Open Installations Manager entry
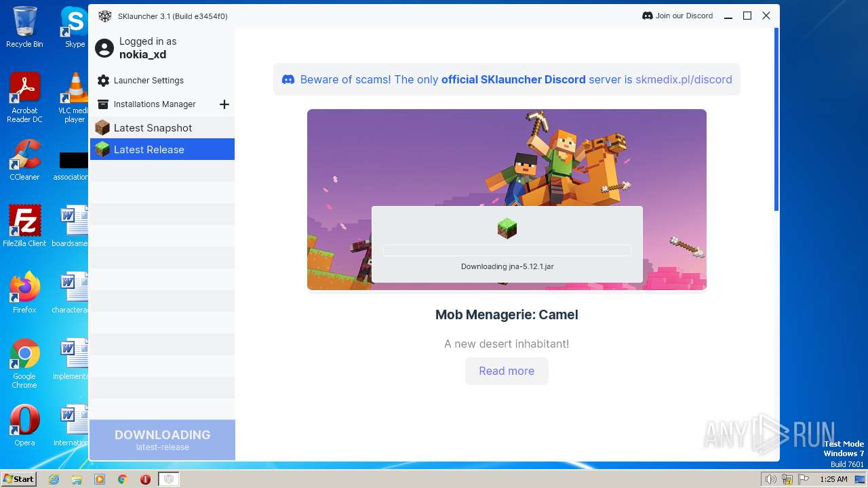The width and height of the screenshot is (868, 488). pos(155,104)
